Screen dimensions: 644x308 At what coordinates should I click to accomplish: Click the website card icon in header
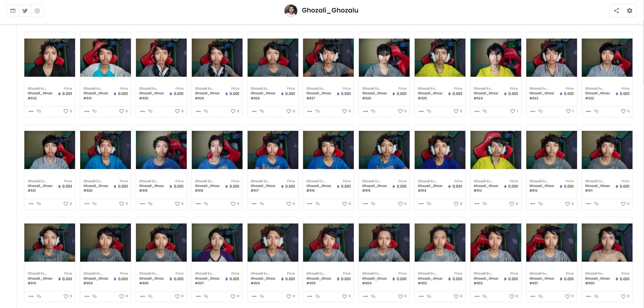13,11
